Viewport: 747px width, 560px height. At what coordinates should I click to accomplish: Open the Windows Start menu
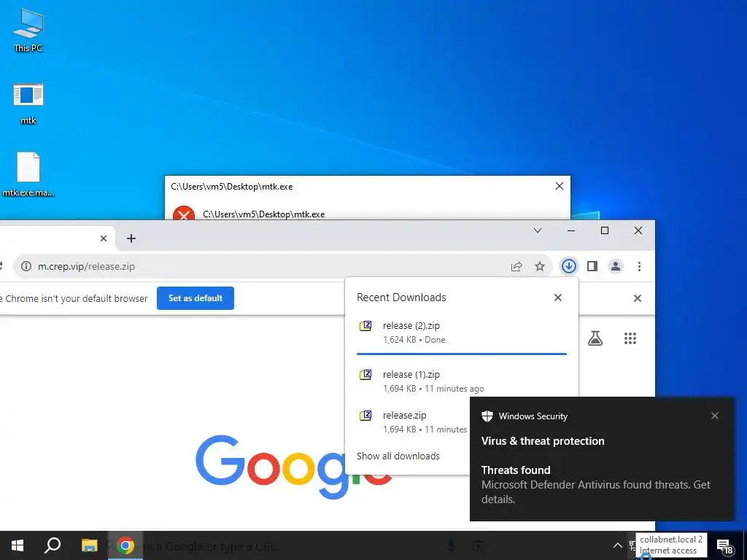pos(18,545)
